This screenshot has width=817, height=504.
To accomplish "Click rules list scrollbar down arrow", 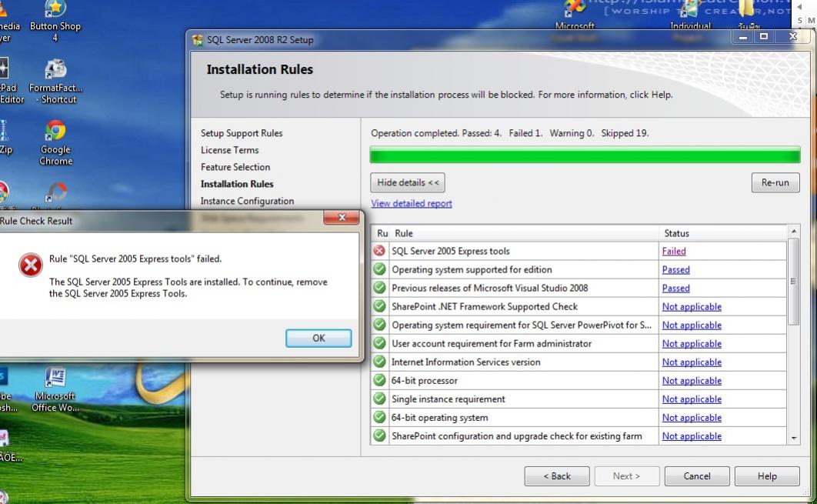I will click(x=793, y=438).
